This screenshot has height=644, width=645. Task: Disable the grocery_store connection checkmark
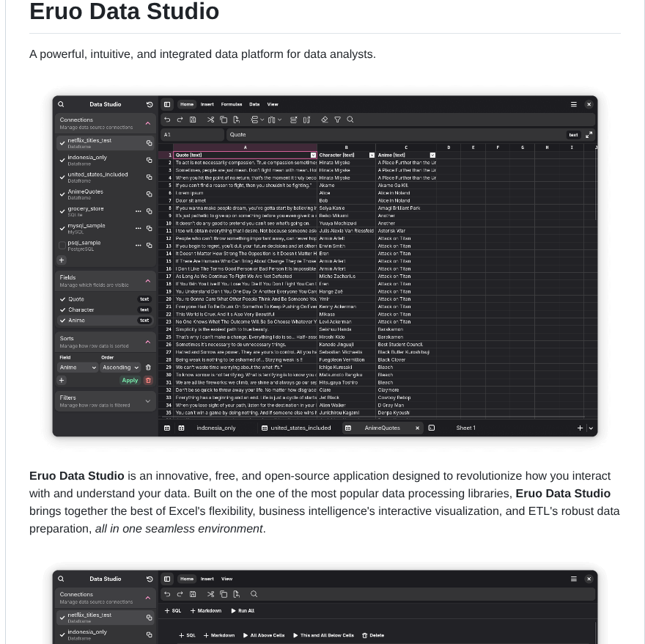coord(62,211)
